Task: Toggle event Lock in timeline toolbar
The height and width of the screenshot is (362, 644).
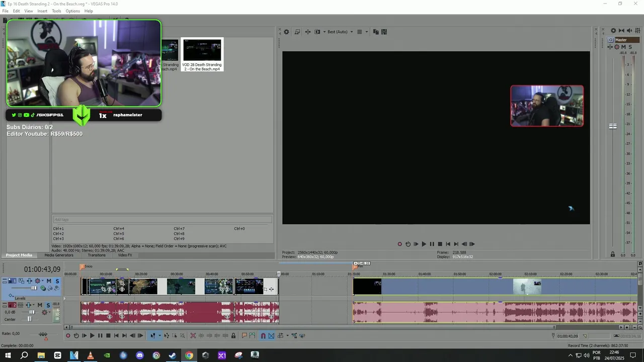Action: 233,335
